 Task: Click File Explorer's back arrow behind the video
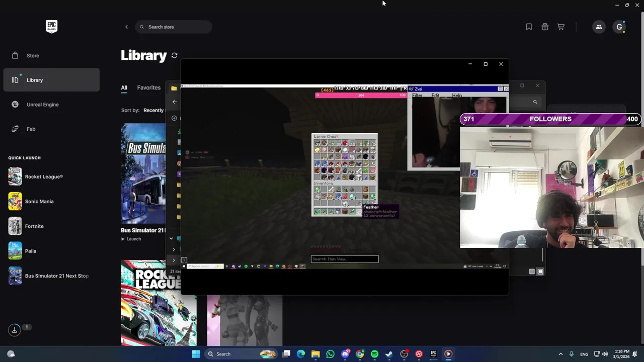click(175, 102)
